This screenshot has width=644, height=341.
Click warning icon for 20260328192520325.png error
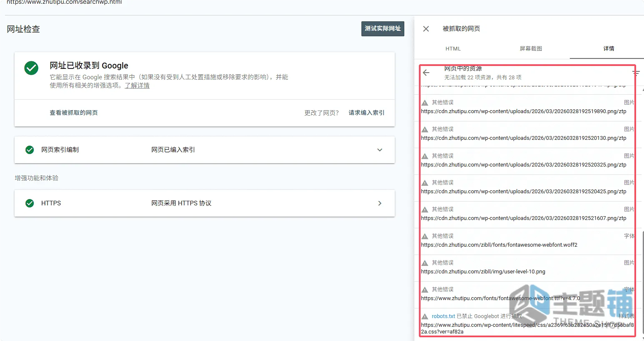point(425,156)
